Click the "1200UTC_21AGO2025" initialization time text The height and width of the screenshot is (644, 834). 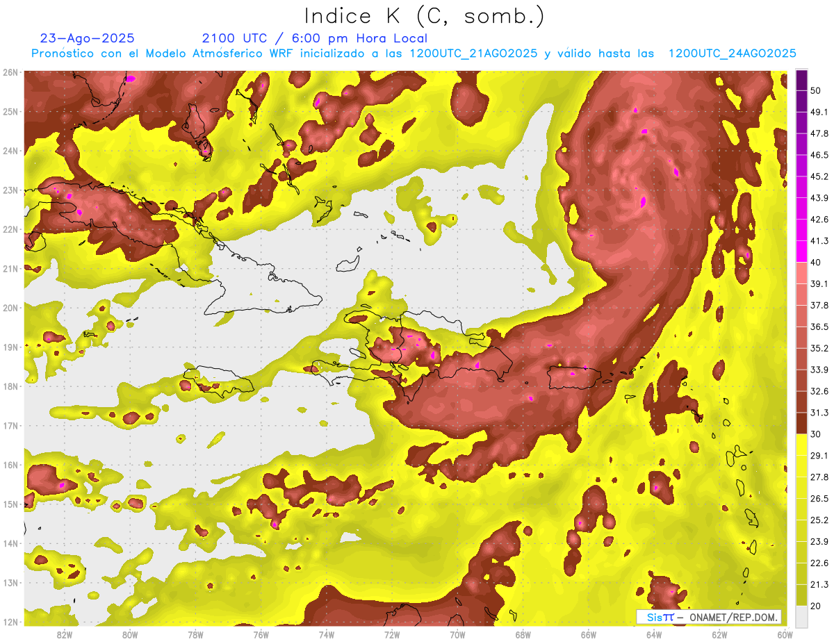pos(473,53)
